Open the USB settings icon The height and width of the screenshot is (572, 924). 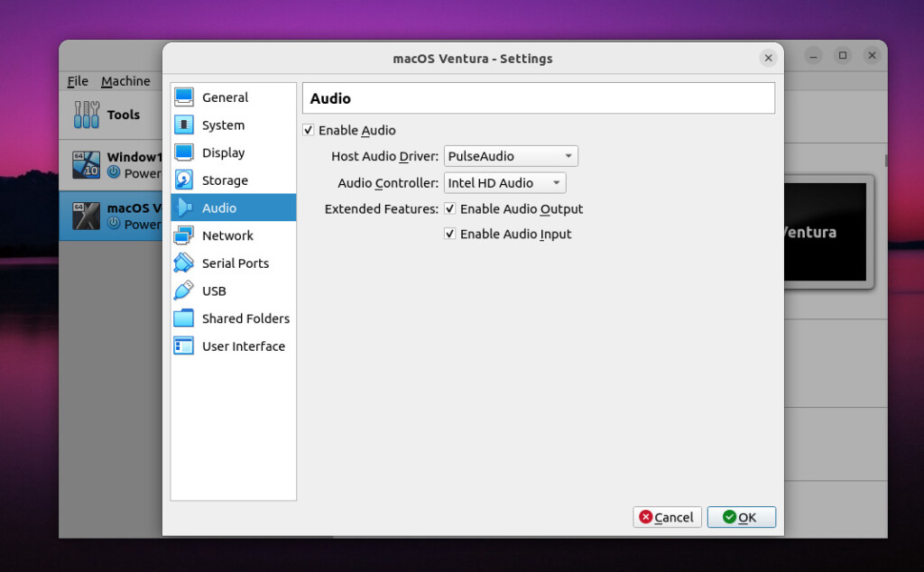click(184, 291)
